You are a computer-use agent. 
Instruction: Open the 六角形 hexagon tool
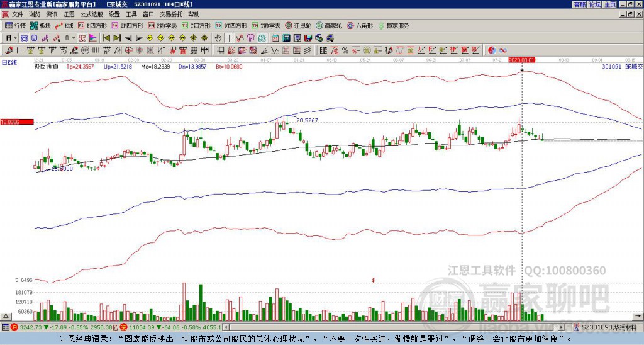click(360, 25)
